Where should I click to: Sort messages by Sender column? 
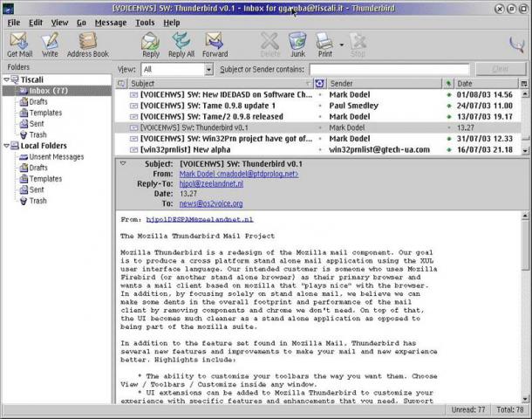click(384, 83)
